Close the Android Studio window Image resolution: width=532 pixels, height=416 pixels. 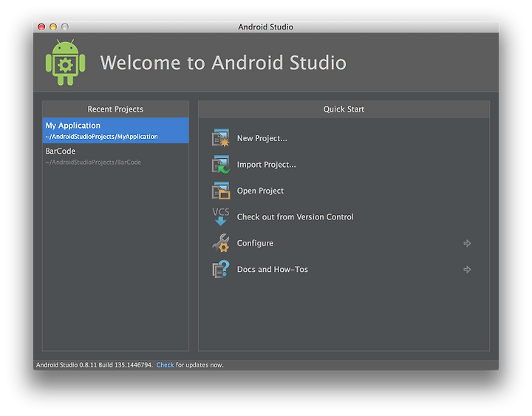pos(41,27)
